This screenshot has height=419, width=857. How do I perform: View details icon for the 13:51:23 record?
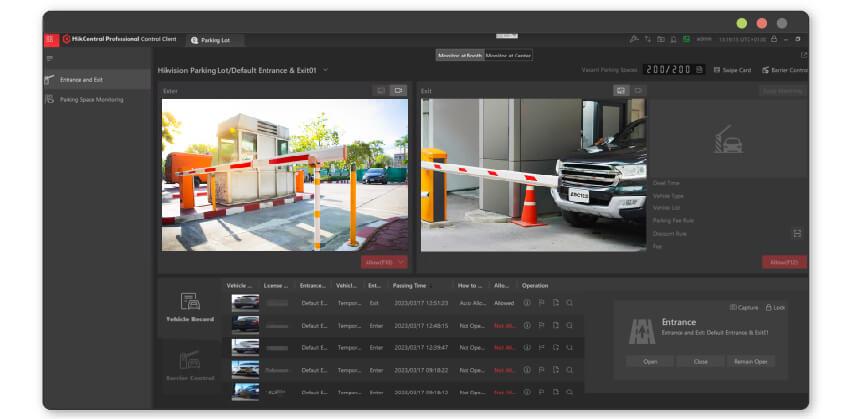[527, 303]
